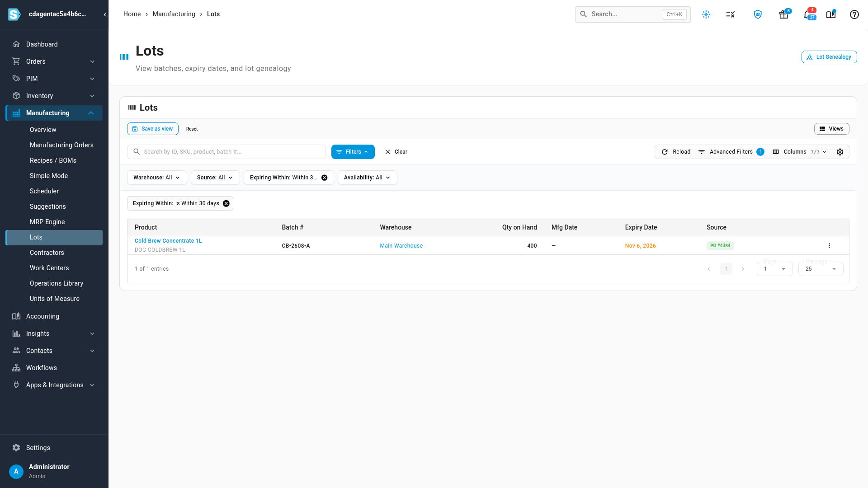
Task: Remove the Expiring Within dropdown filter value
Action: tap(325, 178)
